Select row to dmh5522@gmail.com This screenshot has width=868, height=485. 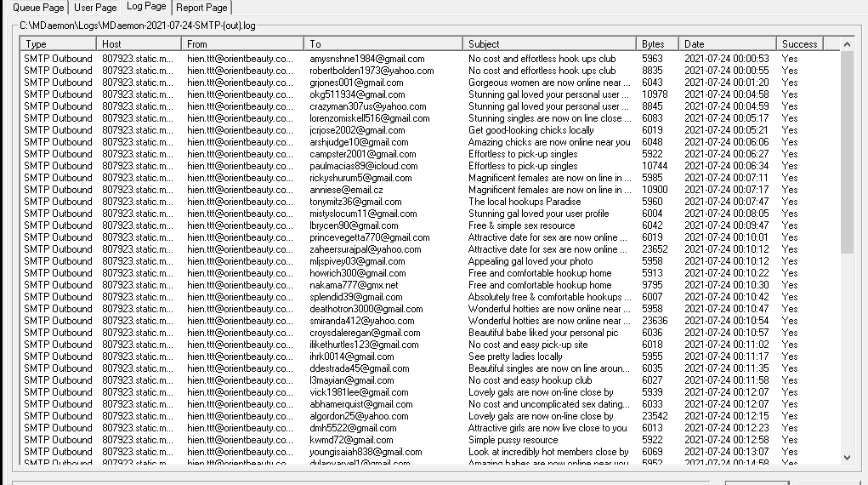(x=430, y=429)
